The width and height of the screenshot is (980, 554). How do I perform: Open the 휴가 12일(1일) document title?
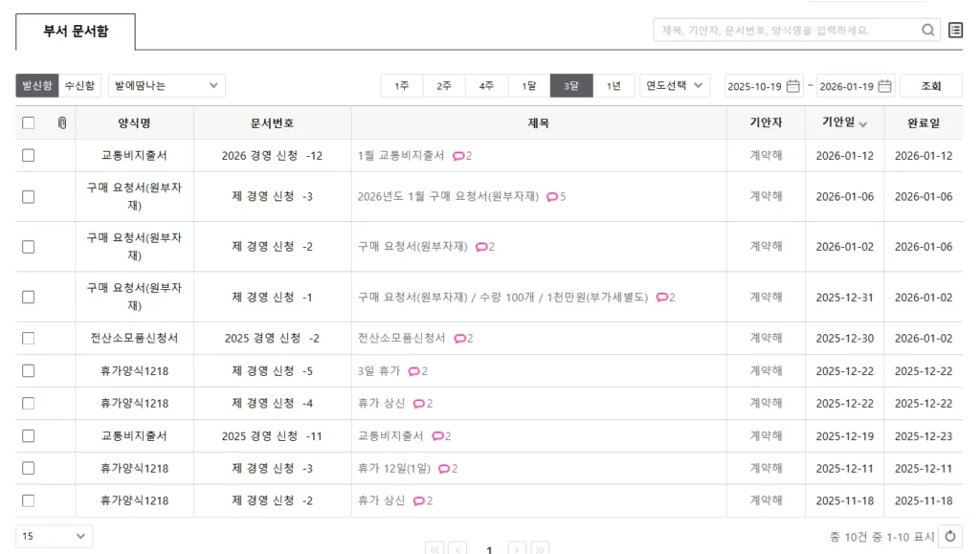[x=393, y=469]
